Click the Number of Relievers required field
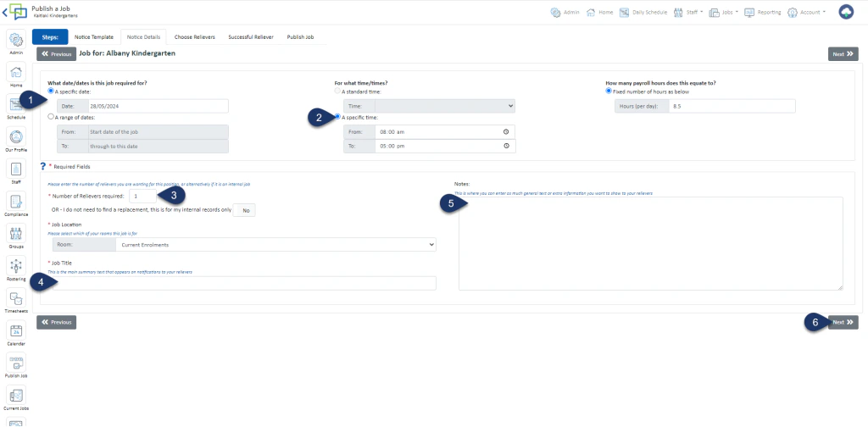The image size is (868, 427). 142,196
